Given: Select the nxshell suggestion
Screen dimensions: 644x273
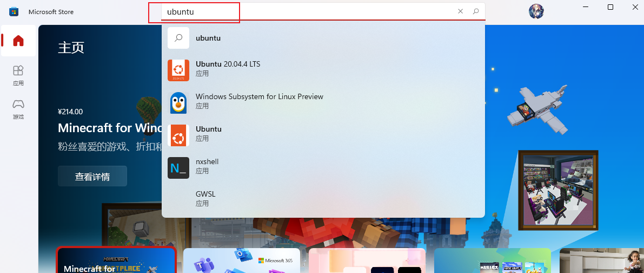Looking at the screenshot, I should [x=323, y=168].
